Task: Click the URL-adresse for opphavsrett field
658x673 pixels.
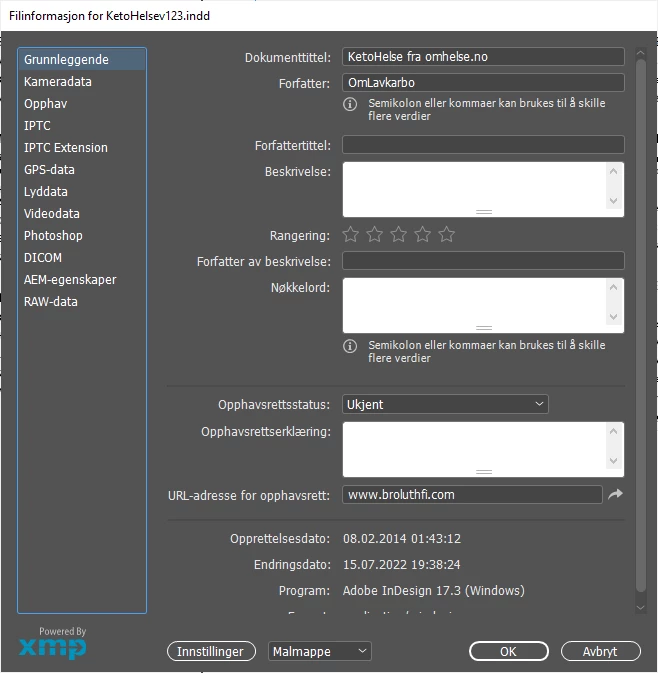Action: pos(472,494)
